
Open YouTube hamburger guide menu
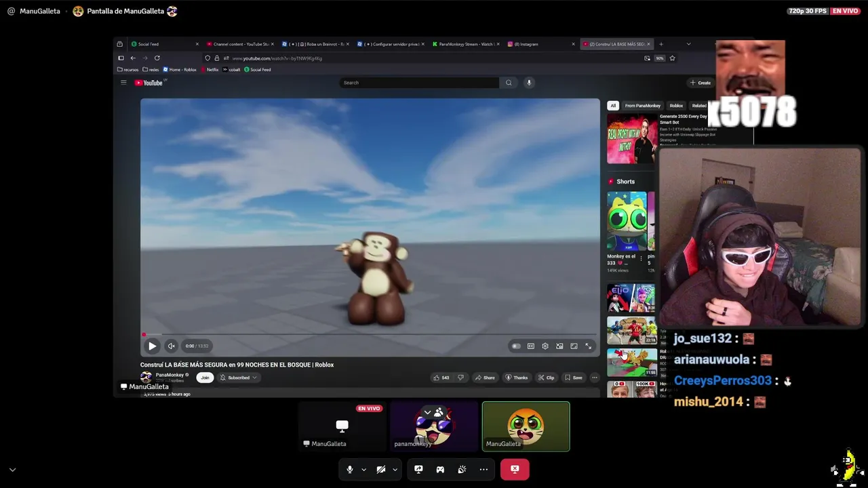(123, 83)
